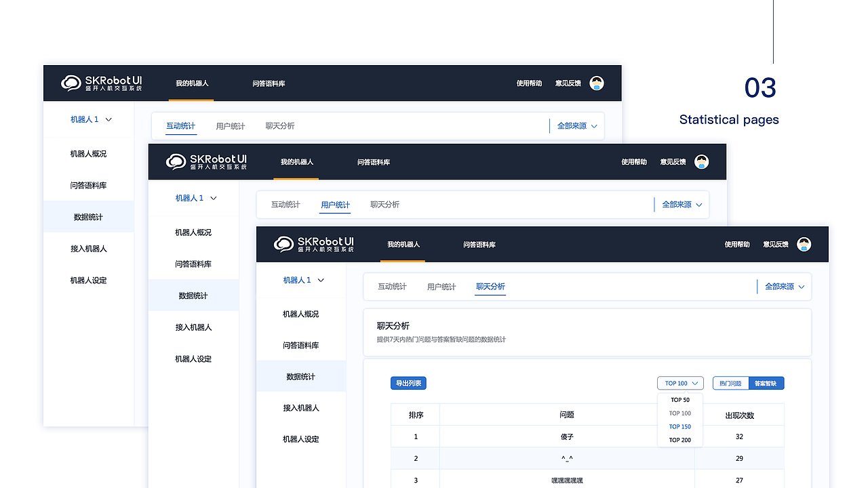Go to 接入机器人 in the back window's sidebar

coord(88,248)
